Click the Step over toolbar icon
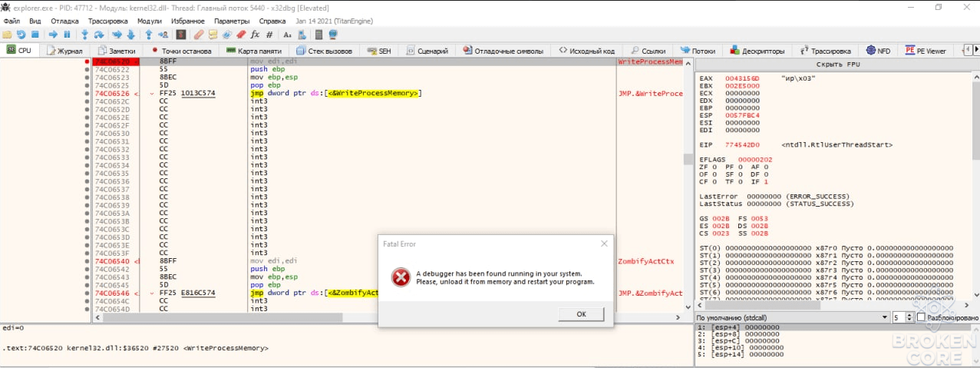 tap(99, 35)
